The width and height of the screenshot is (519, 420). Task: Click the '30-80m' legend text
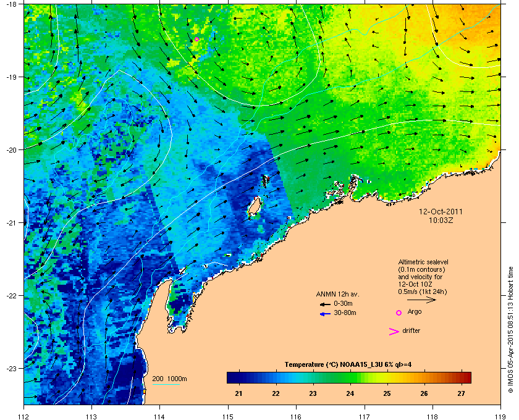click(x=345, y=313)
